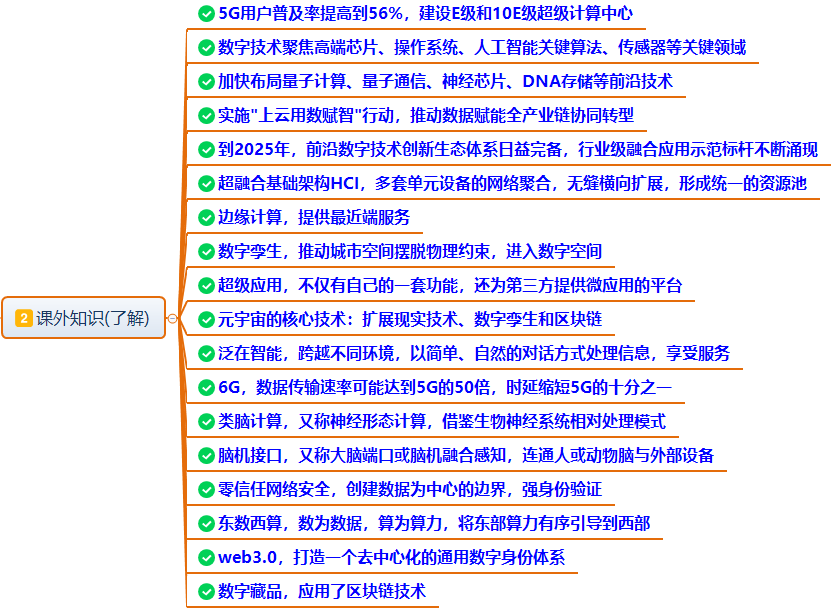Select topic 零信任网络安全
Screen dimensions: 834x609
point(410,489)
